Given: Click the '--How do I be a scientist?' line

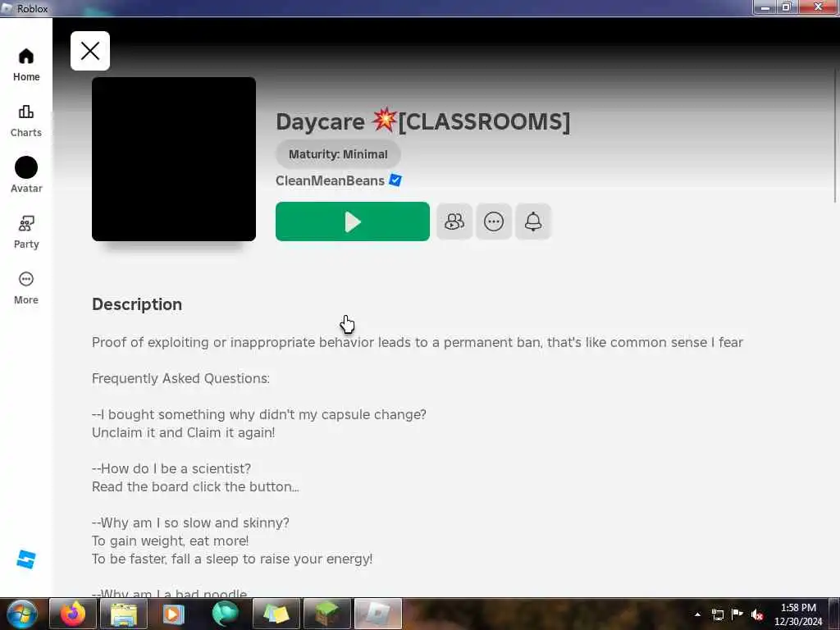Looking at the screenshot, I should 171,468.
